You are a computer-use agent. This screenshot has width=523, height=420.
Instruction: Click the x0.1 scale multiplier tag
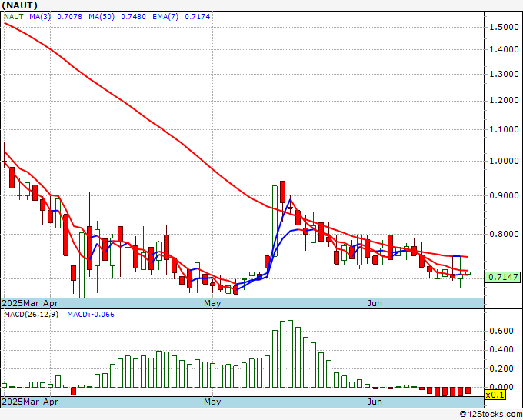[495, 395]
